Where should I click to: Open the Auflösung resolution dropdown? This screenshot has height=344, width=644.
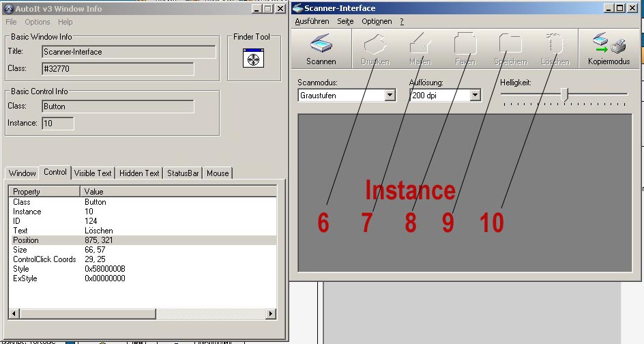click(475, 96)
